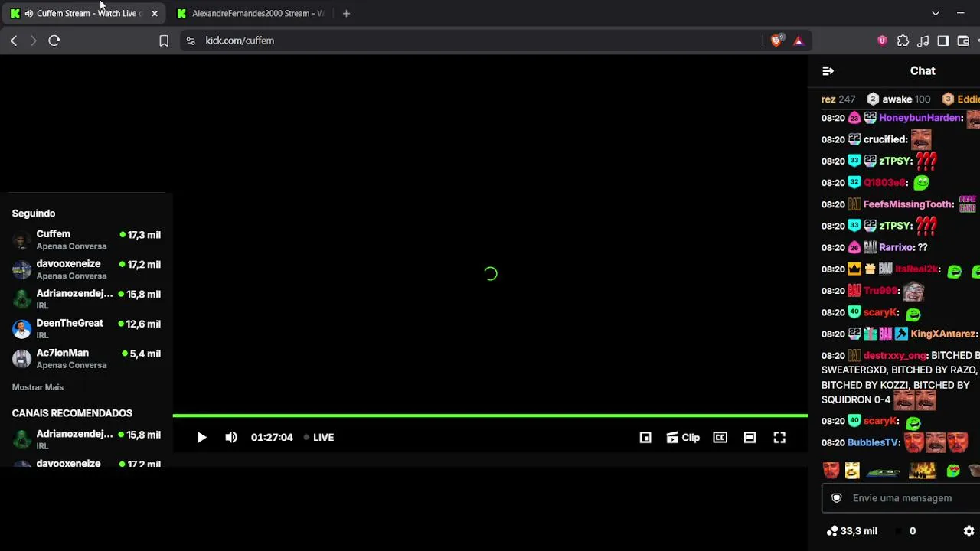Open Brave Rewards triangle icon
This screenshot has width=980, height=551.
[x=799, y=41]
